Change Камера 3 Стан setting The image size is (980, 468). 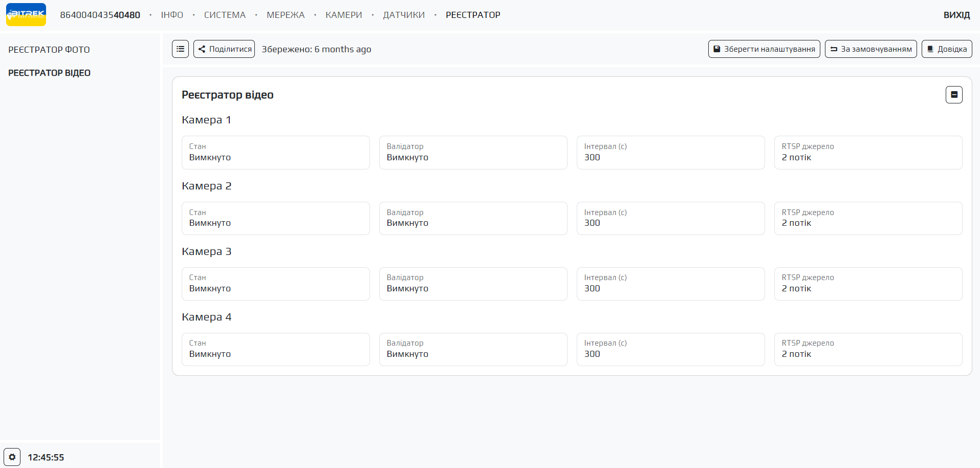(275, 284)
